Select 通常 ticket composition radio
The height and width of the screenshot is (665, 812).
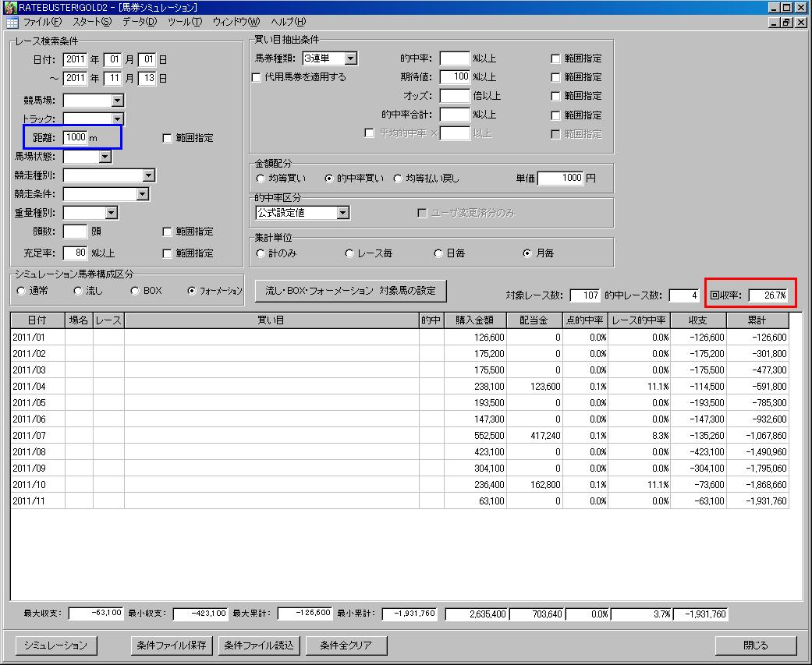[21, 291]
